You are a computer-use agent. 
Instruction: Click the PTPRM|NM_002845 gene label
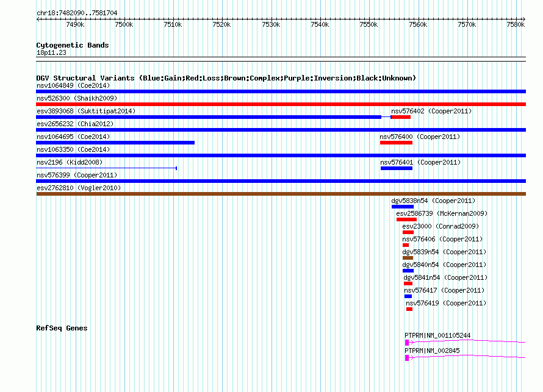pyautogui.click(x=432, y=351)
